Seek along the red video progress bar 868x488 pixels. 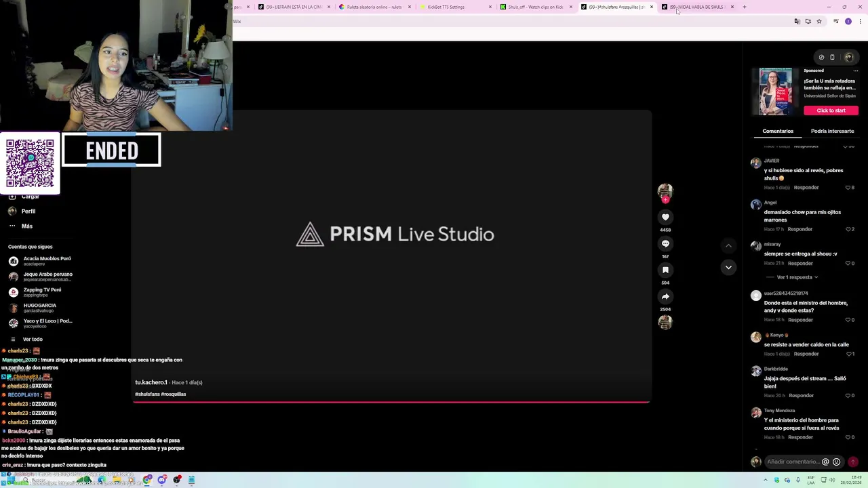391,402
